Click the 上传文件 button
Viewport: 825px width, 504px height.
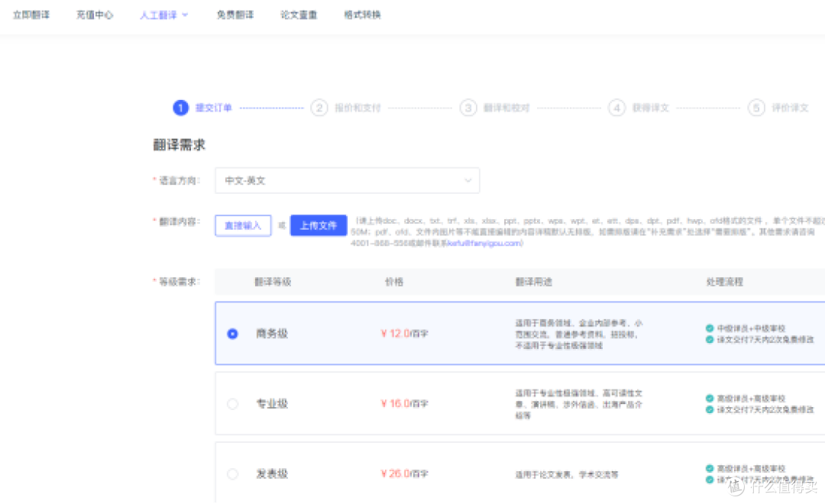click(319, 226)
